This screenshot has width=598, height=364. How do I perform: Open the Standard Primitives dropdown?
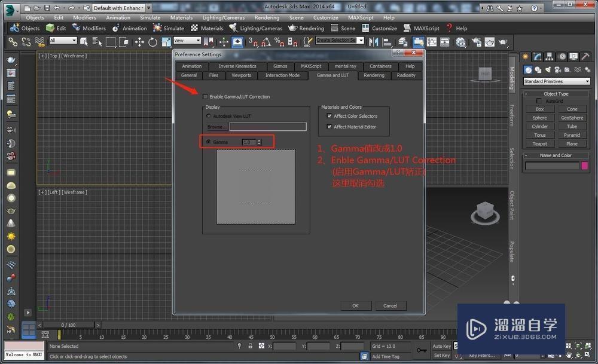tap(556, 81)
